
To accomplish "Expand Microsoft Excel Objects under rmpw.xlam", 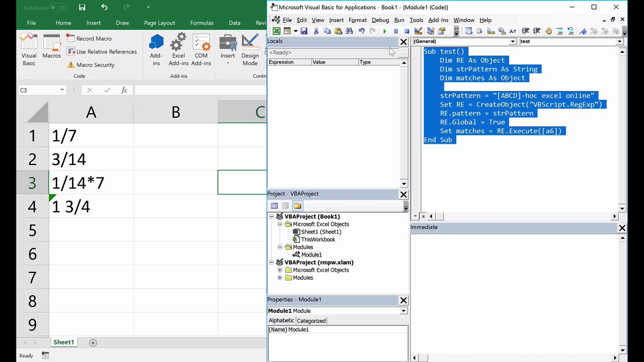I will (280, 270).
